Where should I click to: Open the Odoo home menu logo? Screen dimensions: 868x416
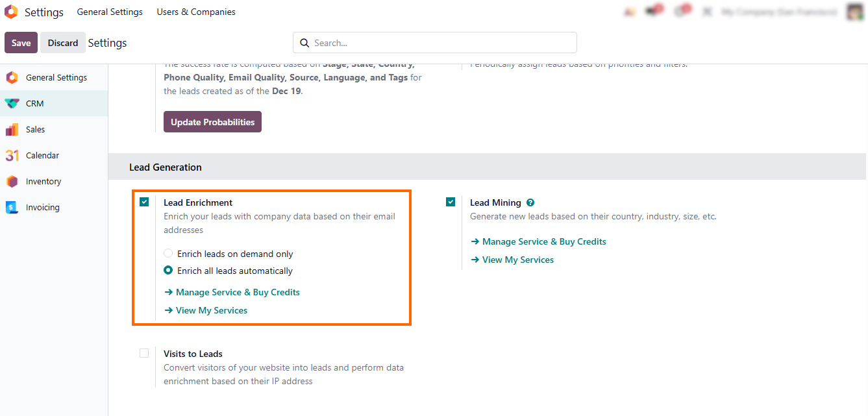click(11, 12)
